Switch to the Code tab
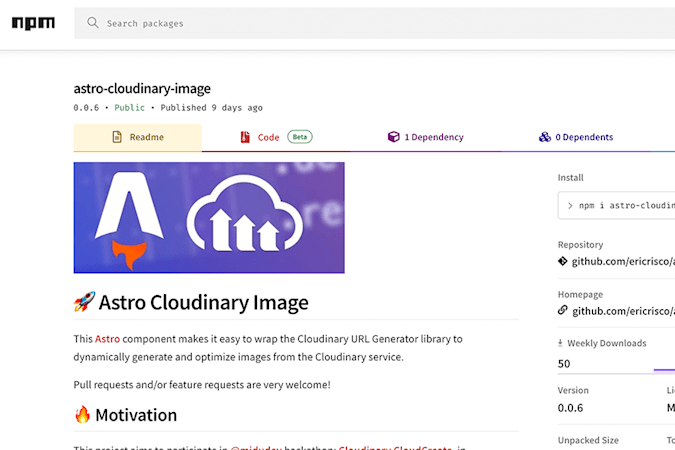This screenshot has width=675, height=450. click(276, 137)
